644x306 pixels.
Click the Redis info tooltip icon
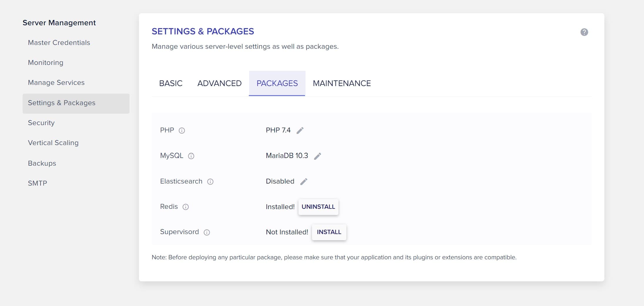(x=186, y=207)
